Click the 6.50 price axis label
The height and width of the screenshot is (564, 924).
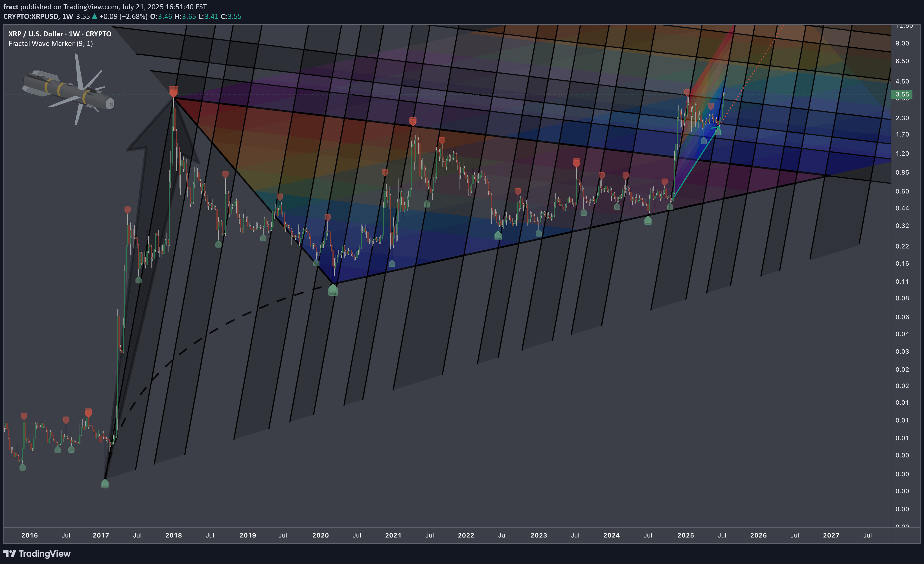(902, 61)
